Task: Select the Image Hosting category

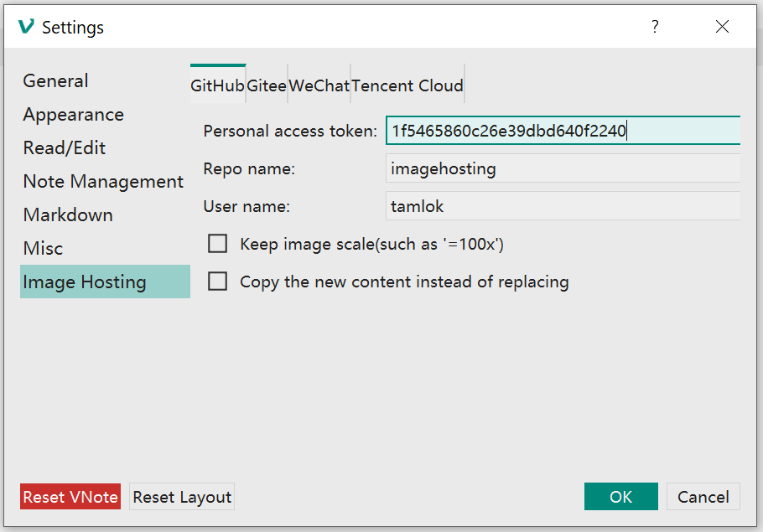Action: pos(105,281)
